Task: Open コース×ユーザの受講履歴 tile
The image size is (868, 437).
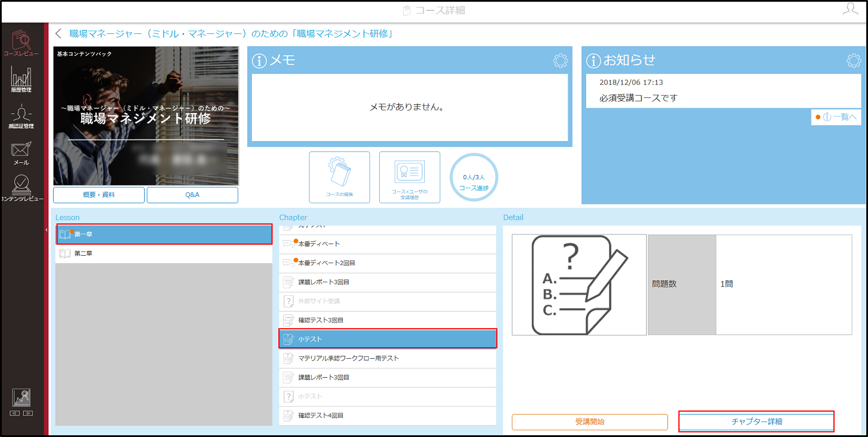Action: coord(410,177)
